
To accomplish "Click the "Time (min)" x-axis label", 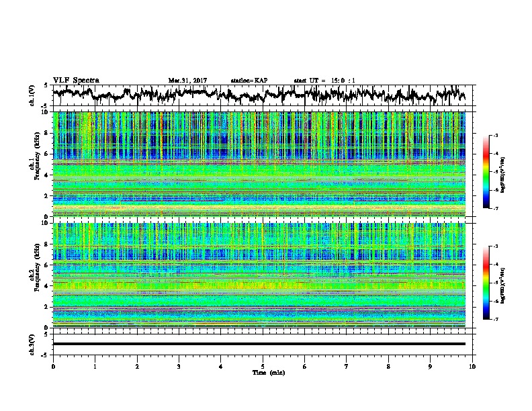I will point(269,373).
